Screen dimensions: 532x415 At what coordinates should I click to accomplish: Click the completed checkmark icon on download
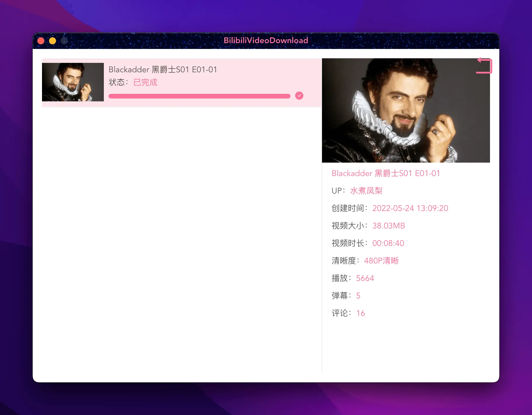tap(299, 96)
